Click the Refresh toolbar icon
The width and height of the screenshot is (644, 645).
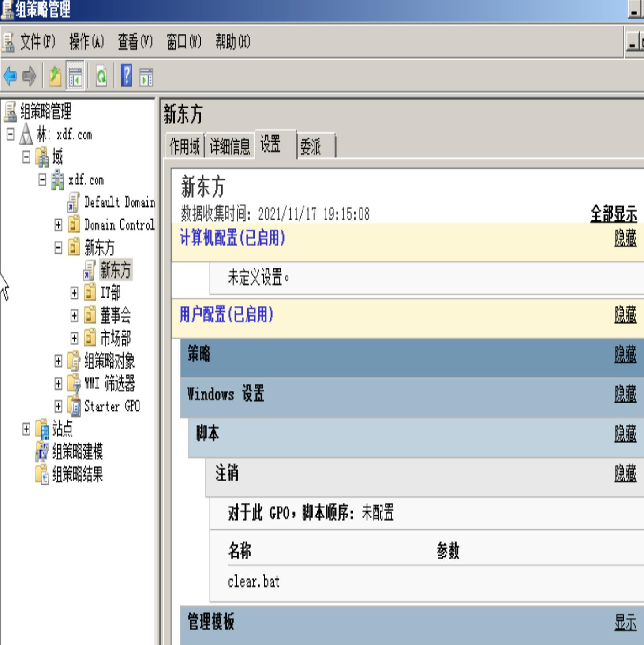coord(101,77)
